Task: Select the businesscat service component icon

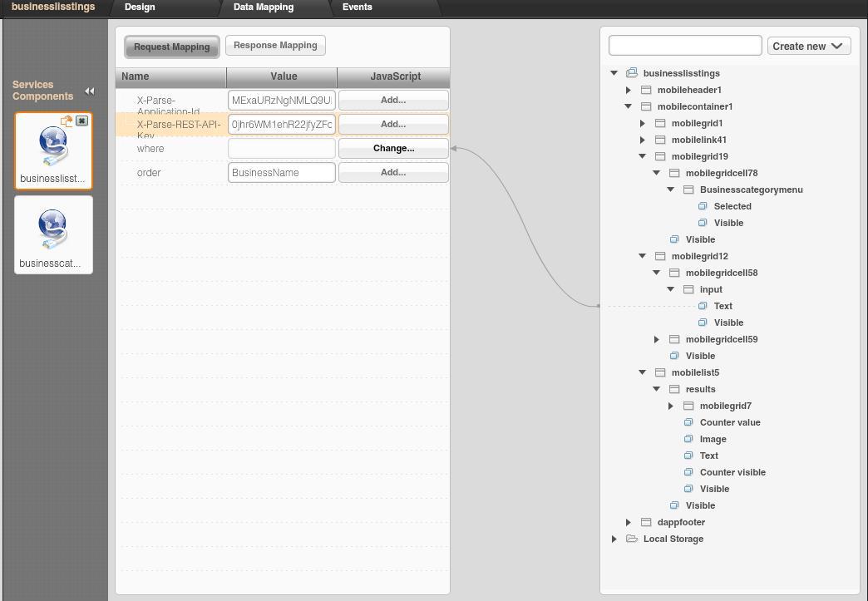Action: [x=53, y=229]
